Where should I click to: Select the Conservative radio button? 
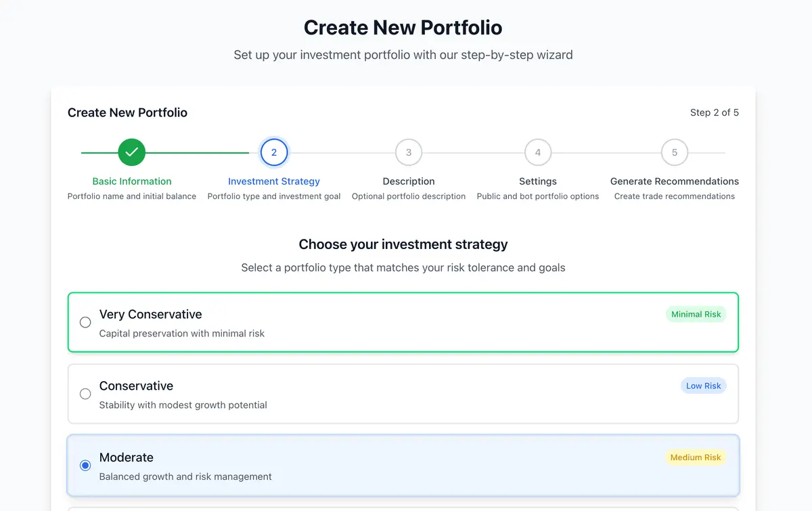click(x=85, y=393)
